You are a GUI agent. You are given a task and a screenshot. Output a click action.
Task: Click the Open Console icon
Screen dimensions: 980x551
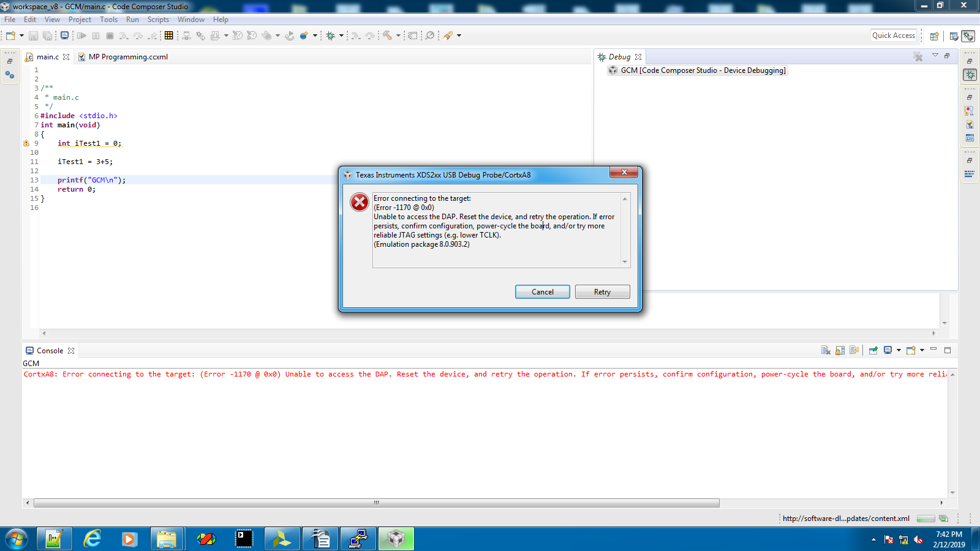pos(911,350)
